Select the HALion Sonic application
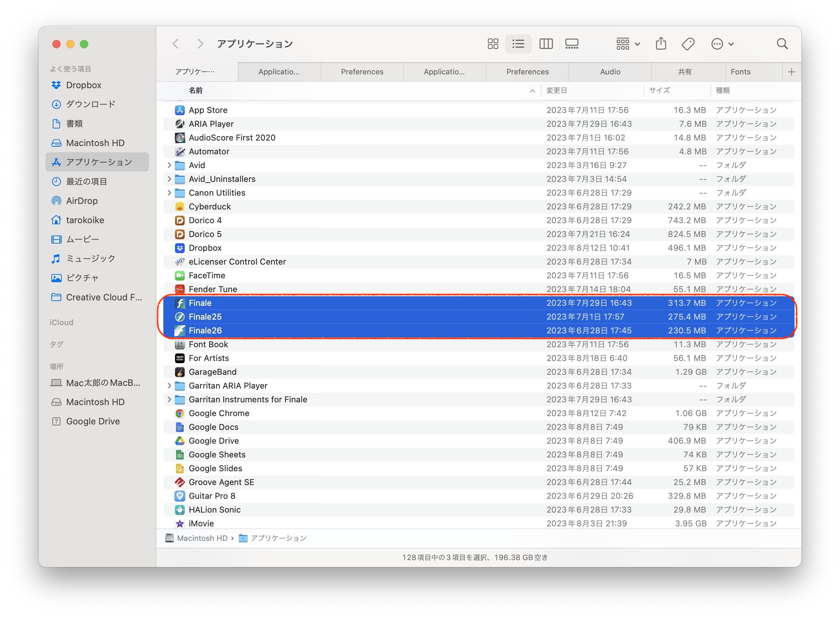This screenshot has width=840, height=618. (479, 509)
